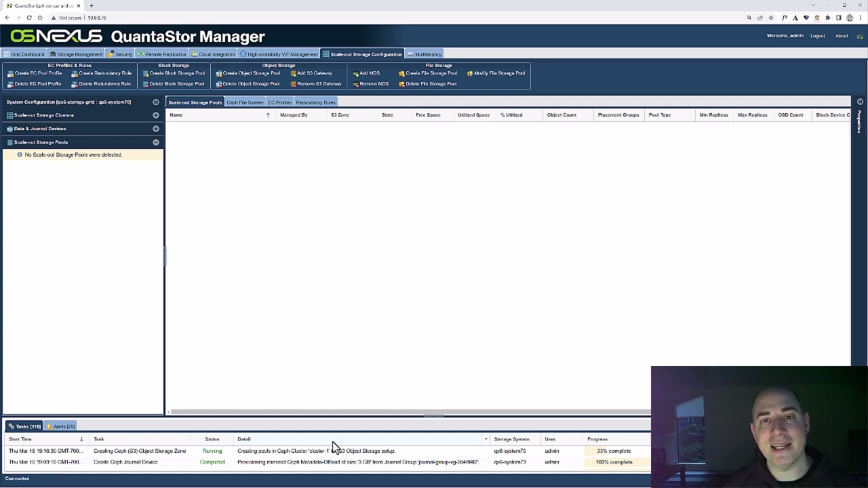This screenshot has width=868, height=488.
Task: Select Create Ceph Journal Device task row
Action: click(325, 462)
